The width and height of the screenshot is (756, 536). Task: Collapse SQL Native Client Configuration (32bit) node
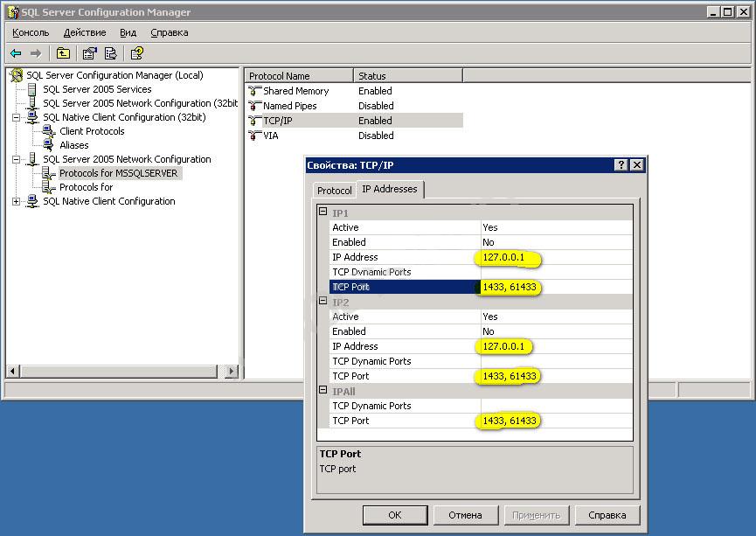[x=16, y=117]
